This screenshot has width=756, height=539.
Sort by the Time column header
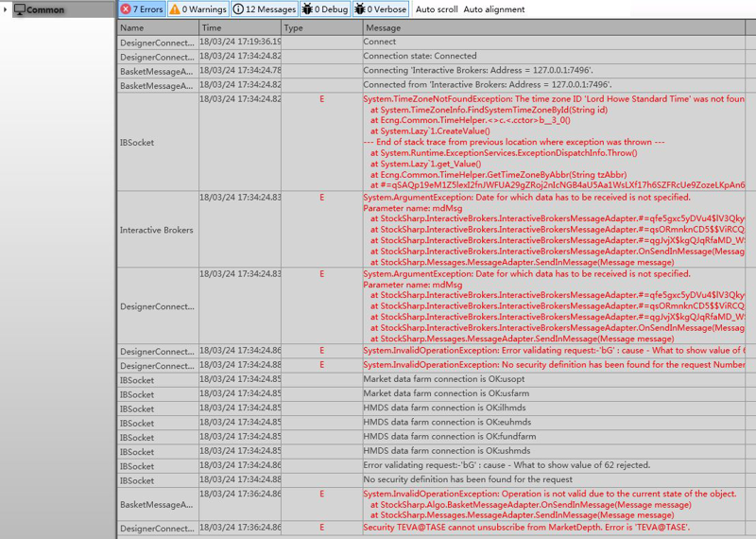point(212,28)
